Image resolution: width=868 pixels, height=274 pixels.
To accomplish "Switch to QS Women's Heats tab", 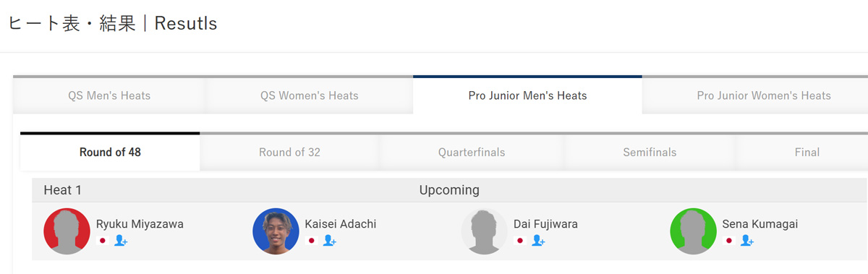I will coord(310,95).
